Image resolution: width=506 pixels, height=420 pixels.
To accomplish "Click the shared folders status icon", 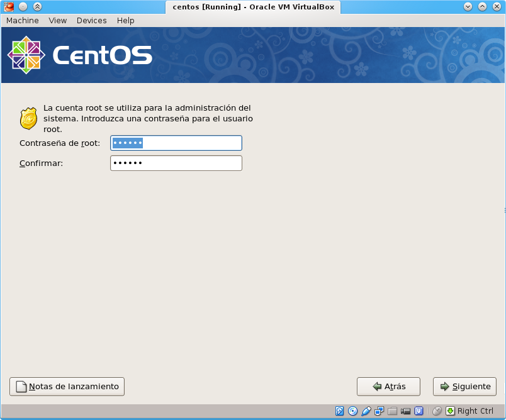I will tap(393, 411).
